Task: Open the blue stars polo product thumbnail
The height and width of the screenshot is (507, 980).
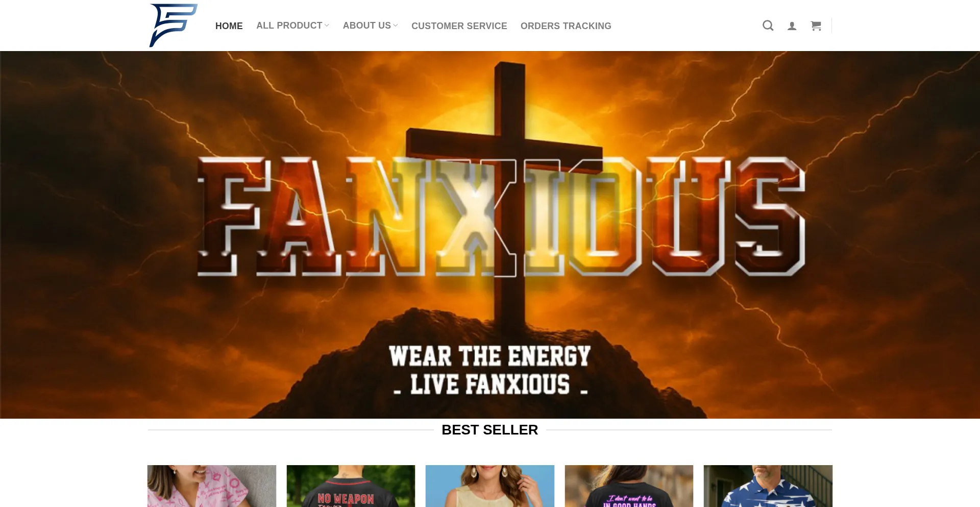Action: 768,486
